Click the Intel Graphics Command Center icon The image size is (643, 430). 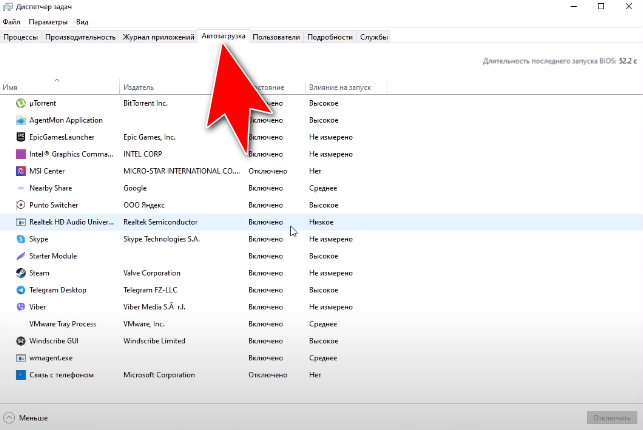(21, 154)
